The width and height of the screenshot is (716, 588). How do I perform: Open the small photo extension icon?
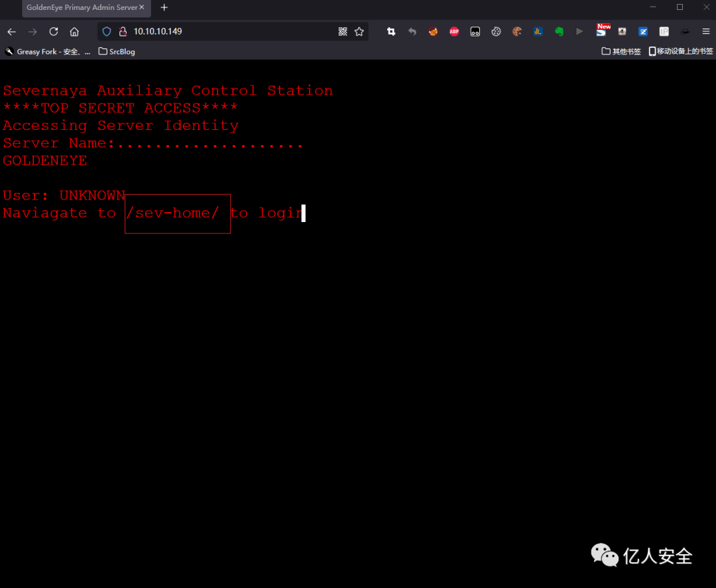(622, 32)
